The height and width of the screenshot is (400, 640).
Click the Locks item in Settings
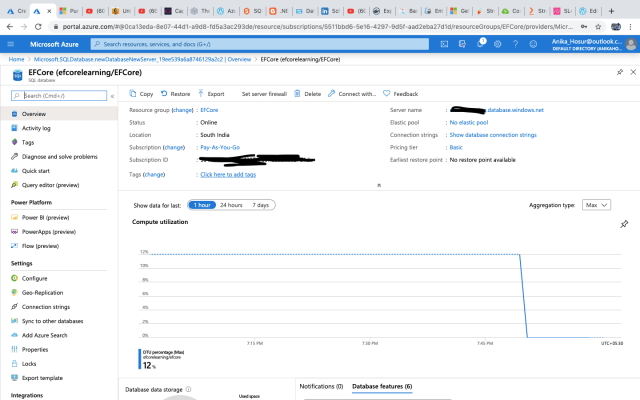pos(32,363)
